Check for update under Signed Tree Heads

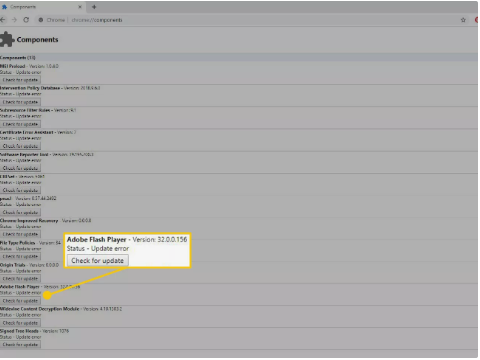point(20,344)
